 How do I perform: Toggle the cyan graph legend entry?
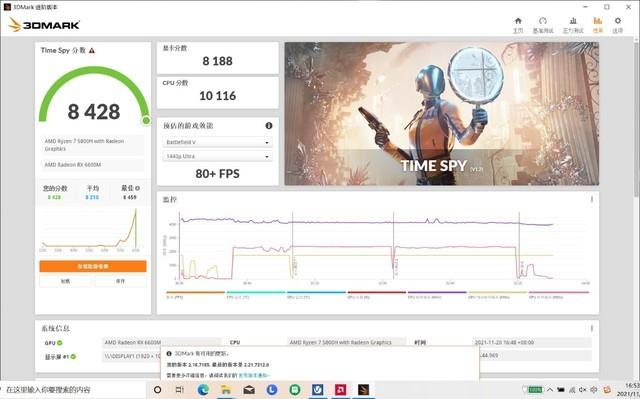[256, 295]
